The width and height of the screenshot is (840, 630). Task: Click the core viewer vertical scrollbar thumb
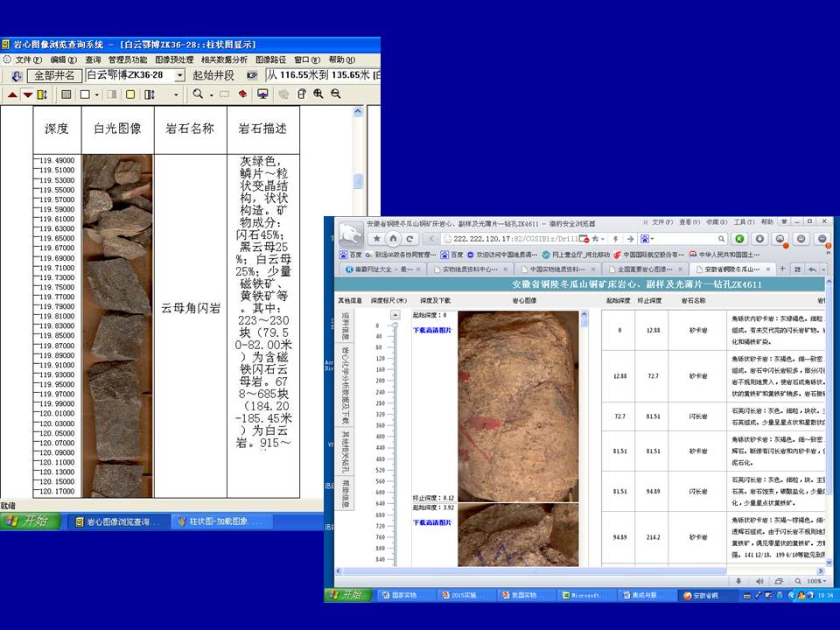358,181
